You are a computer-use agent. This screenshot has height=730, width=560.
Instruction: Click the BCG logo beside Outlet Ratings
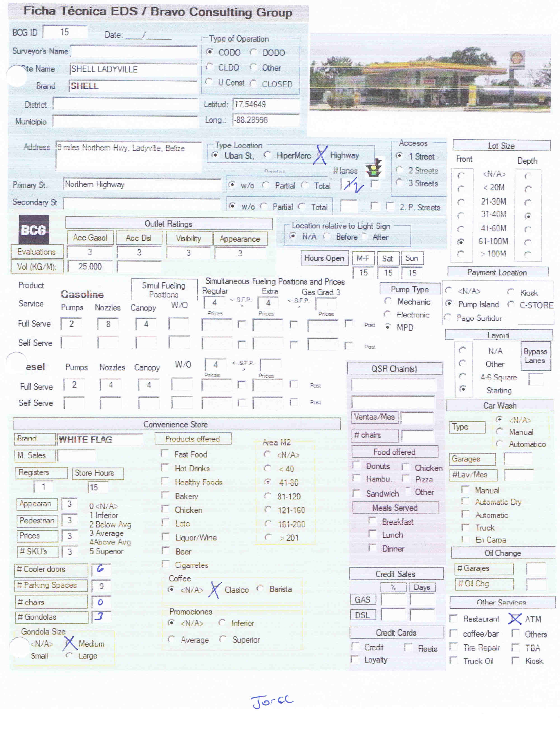(34, 229)
